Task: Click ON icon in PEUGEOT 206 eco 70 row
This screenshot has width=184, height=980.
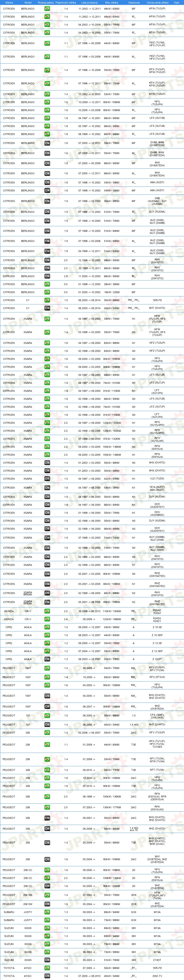Action: [47, 828]
